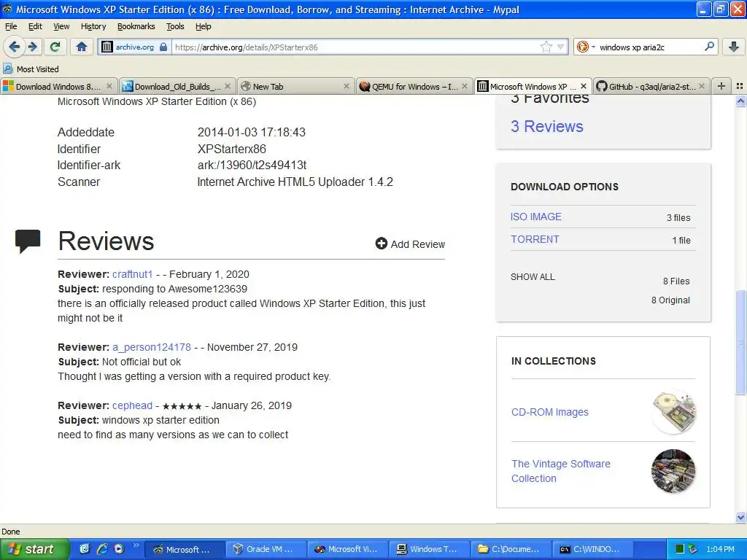
Task: Click the 8 Original files text
Action: [x=670, y=300]
